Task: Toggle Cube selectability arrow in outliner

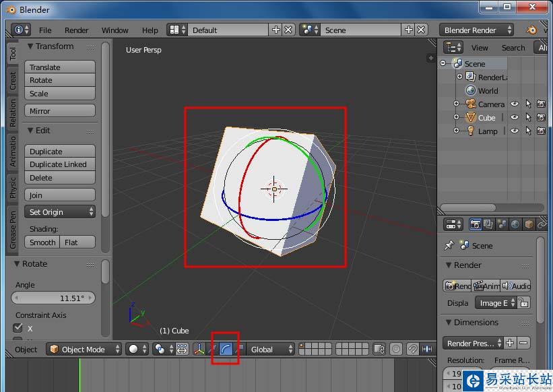Action: 528,117
